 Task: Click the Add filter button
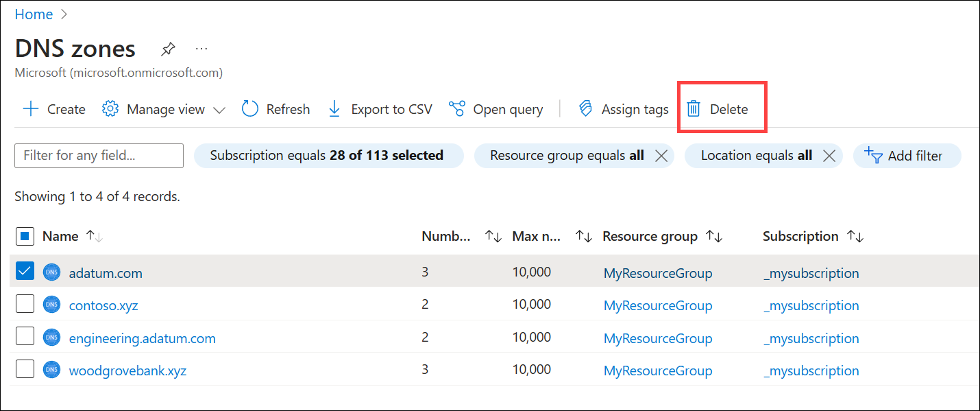click(x=906, y=156)
